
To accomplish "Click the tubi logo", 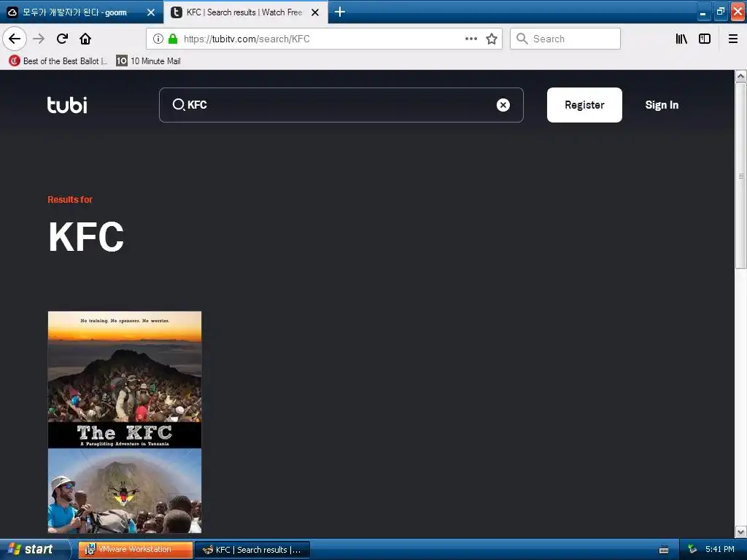I will click(67, 105).
